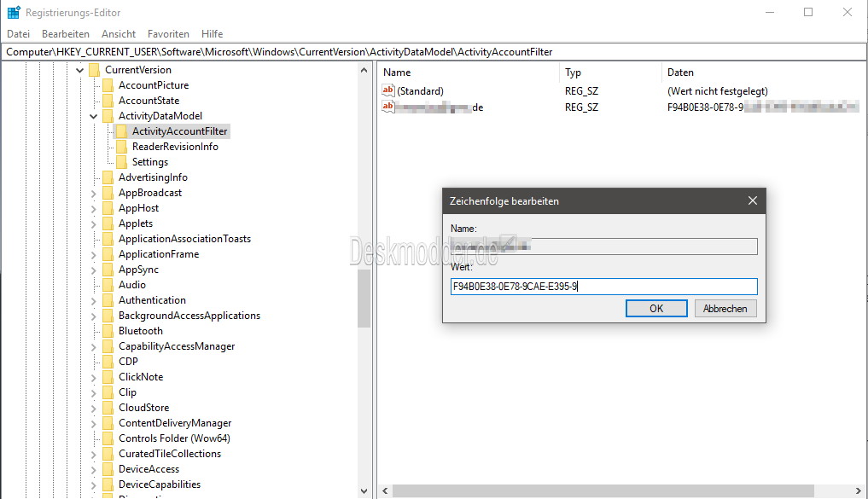Expand the Applets node
This screenshot has width=868, height=499.
pyautogui.click(x=94, y=224)
